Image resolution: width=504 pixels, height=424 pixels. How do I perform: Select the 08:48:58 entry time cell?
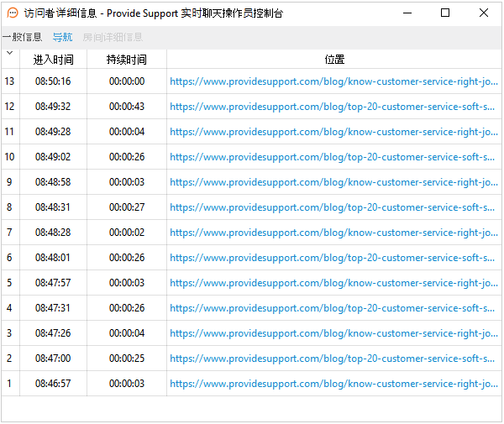click(x=53, y=182)
